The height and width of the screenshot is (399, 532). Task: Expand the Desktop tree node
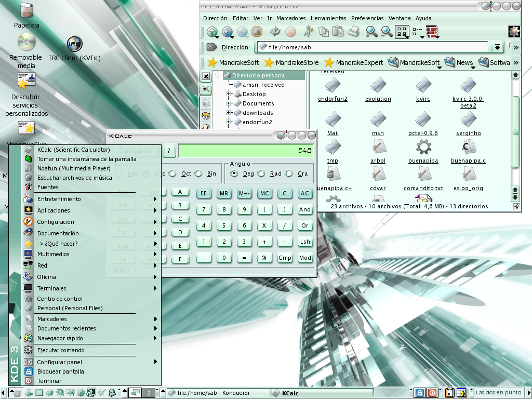228,94
